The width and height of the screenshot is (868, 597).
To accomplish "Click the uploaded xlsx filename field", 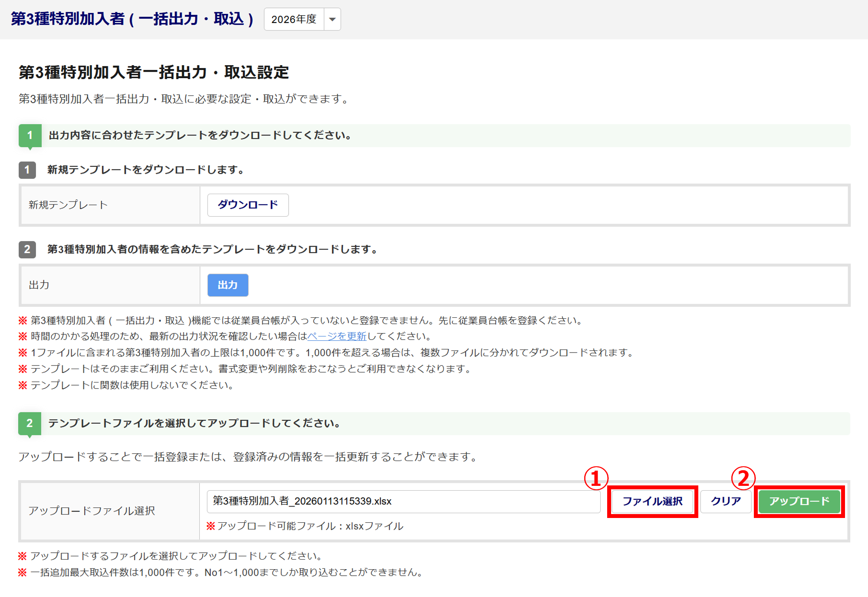I will click(404, 501).
